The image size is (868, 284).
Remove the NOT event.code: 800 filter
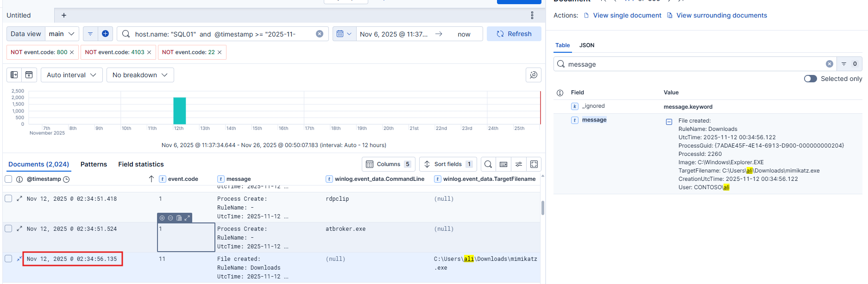click(72, 52)
